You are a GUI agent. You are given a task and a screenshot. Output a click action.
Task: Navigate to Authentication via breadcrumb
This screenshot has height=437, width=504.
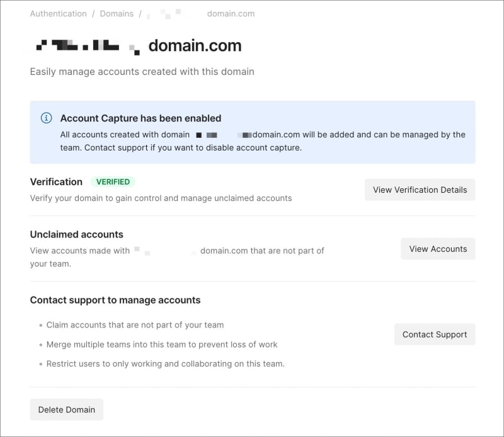pos(58,13)
